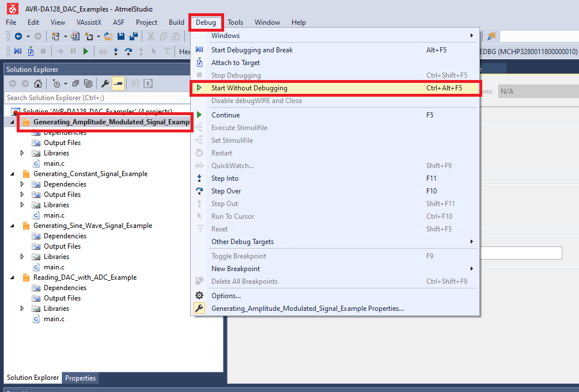Expand Libraries under Generating_Sine_Wave_Signal_Example
The height and width of the screenshot is (392, 579).
point(22,257)
